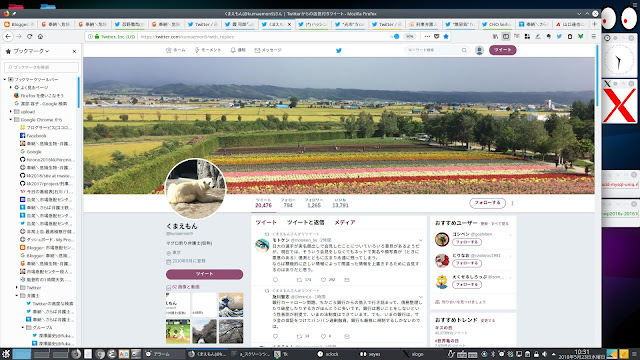The height and width of the screenshot is (360, 640).
Task: Follow くまえもん with フォローする button
Action: (487, 202)
